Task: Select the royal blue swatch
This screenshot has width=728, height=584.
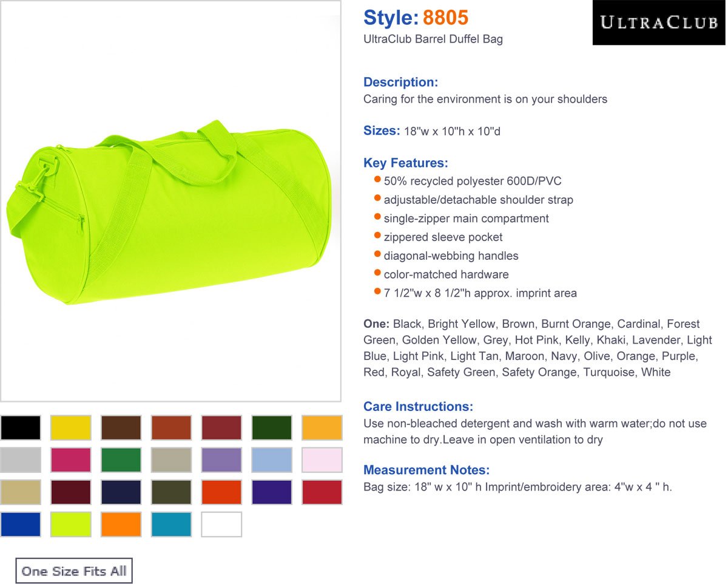Action: pyautogui.click(x=21, y=524)
